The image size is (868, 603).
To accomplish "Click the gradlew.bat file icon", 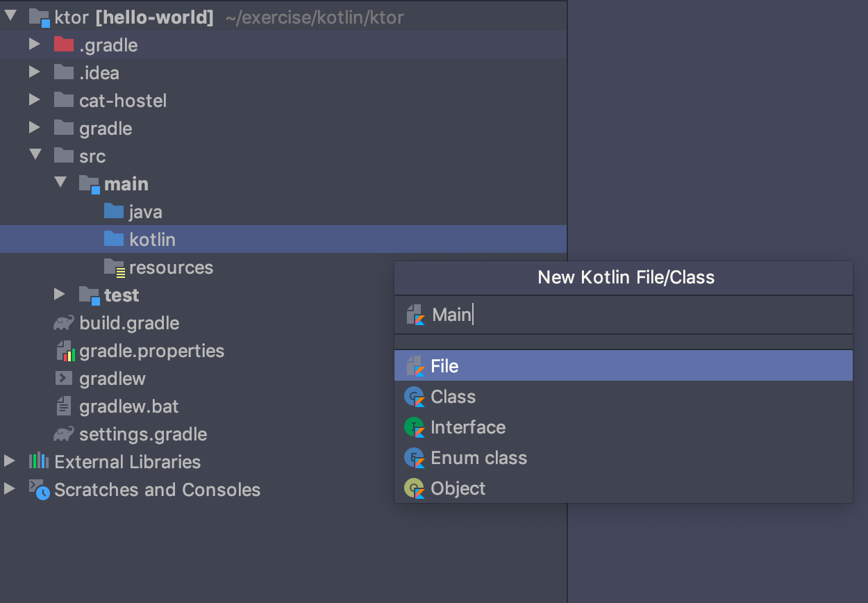I will pyautogui.click(x=63, y=406).
